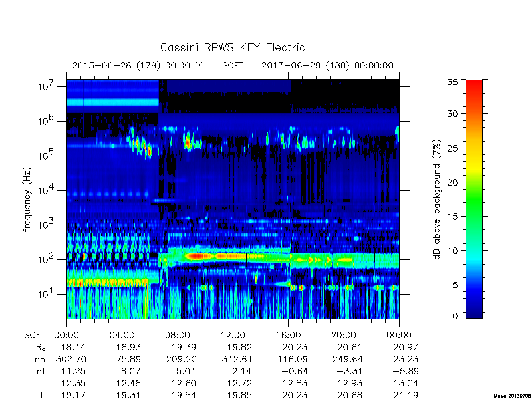This screenshot has height=399, width=532.
Task: Click the 16:00 time axis label
Action: (x=288, y=336)
